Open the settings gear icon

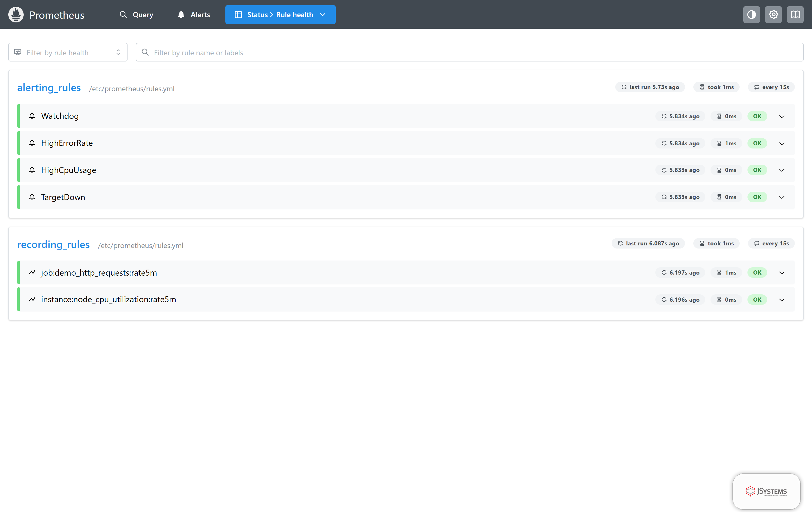tap(773, 15)
